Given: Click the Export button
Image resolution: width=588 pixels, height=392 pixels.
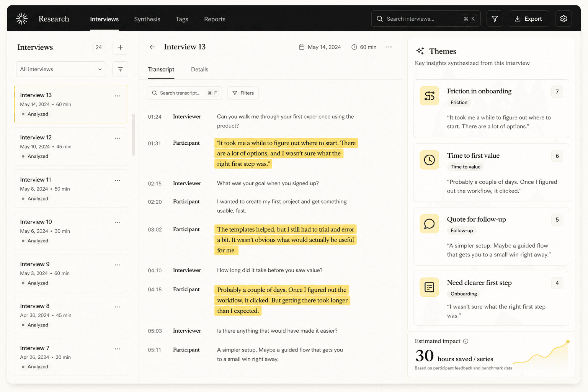Looking at the screenshot, I should point(529,19).
